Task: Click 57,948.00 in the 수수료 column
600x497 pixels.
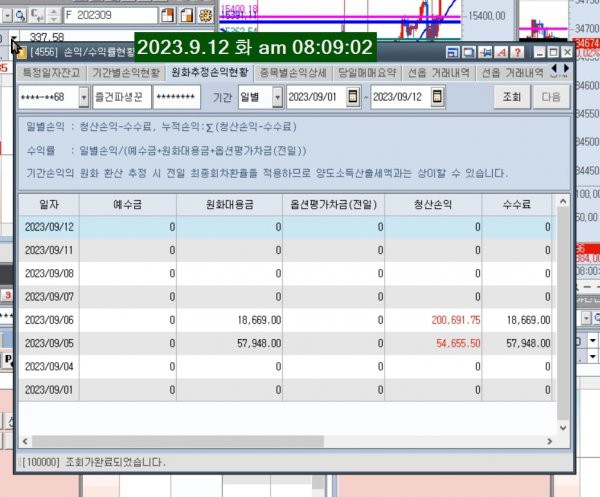Action: 528,344
